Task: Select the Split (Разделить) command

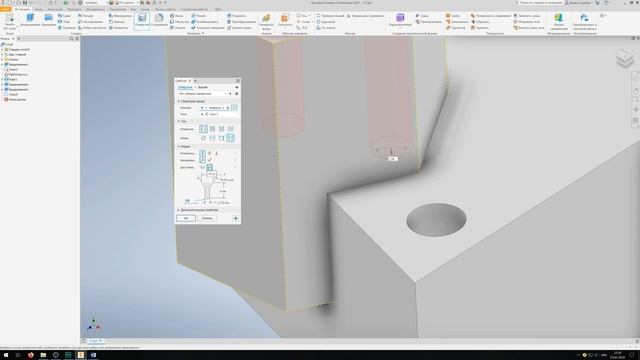Action: pyautogui.click(x=237, y=16)
